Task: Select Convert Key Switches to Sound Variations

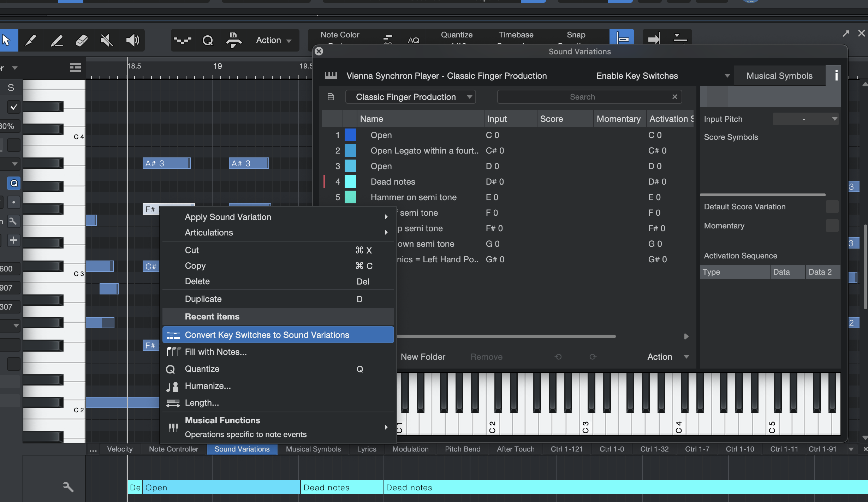Action: pos(278,335)
